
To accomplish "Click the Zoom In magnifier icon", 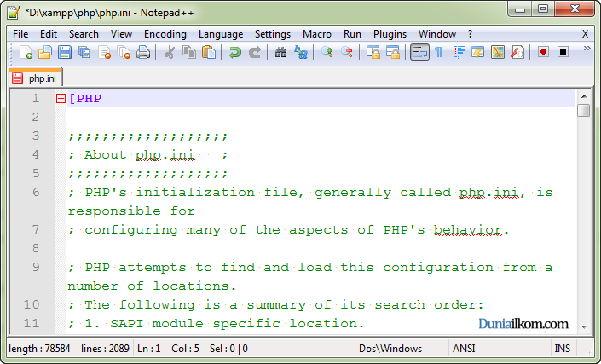I will tap(327, 52).
